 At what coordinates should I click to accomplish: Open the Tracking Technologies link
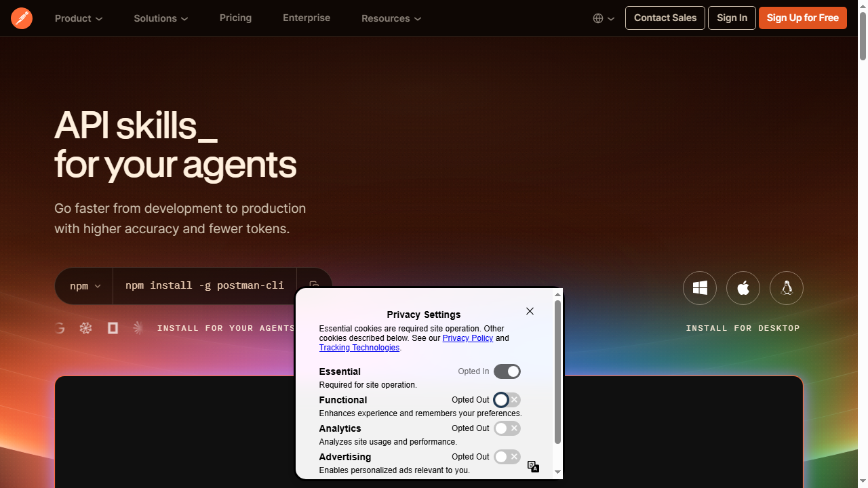(x=359, y=348)
